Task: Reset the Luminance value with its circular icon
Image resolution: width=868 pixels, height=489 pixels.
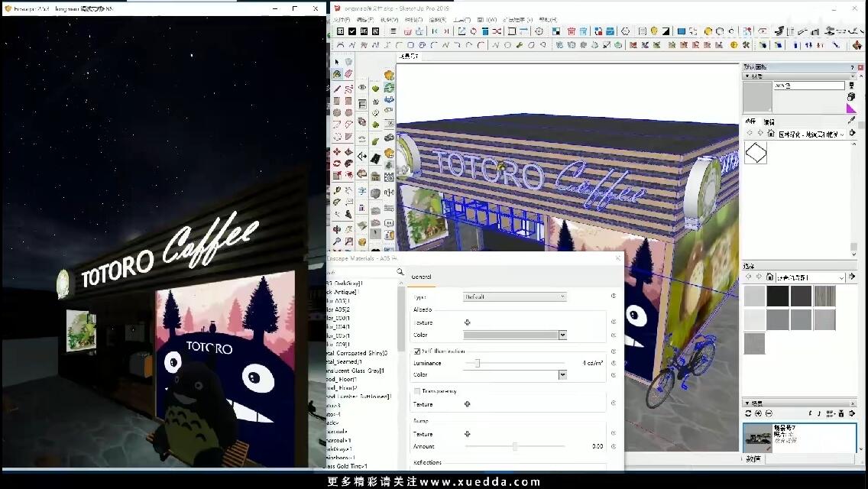Action: [x=614, y=363]
